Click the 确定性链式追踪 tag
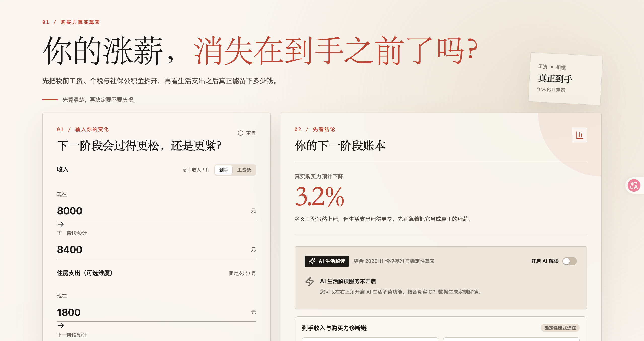This screenshot has height=341, width=644. 560,328
